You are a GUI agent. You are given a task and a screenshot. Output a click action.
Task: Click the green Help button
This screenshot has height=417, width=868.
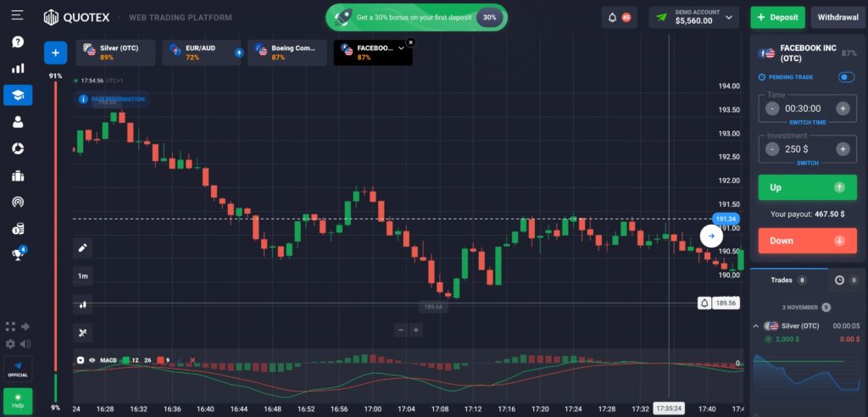[x=18, y=400]
